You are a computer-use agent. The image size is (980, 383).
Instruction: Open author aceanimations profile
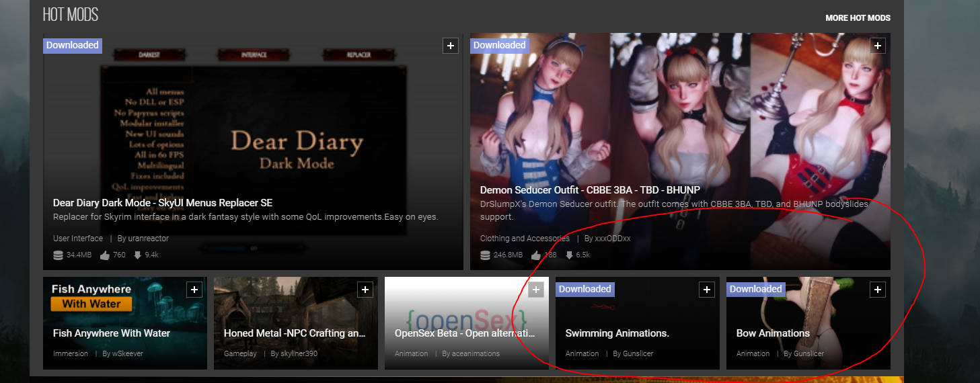pos(476,353)
